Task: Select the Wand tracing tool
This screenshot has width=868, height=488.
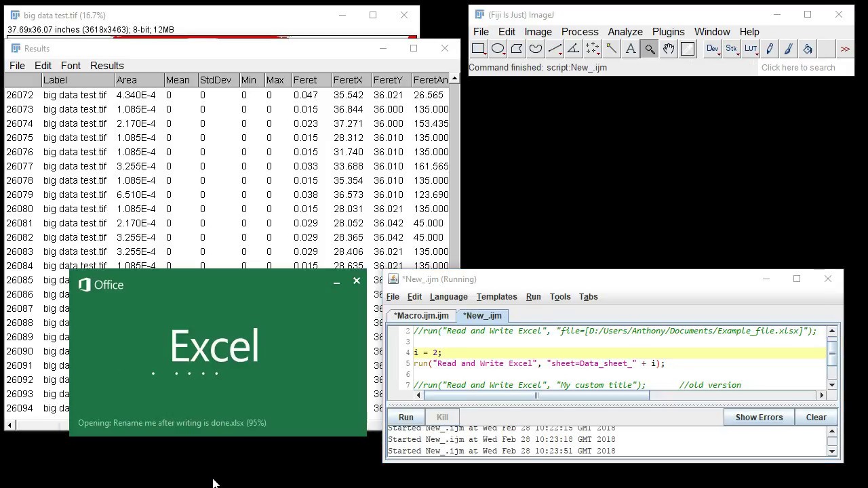Action: [612, 49]
